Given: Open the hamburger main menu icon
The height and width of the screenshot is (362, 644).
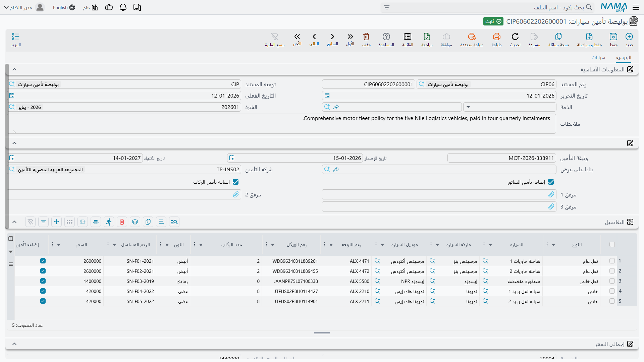Looking at the screenshot, I should point(636,7).
